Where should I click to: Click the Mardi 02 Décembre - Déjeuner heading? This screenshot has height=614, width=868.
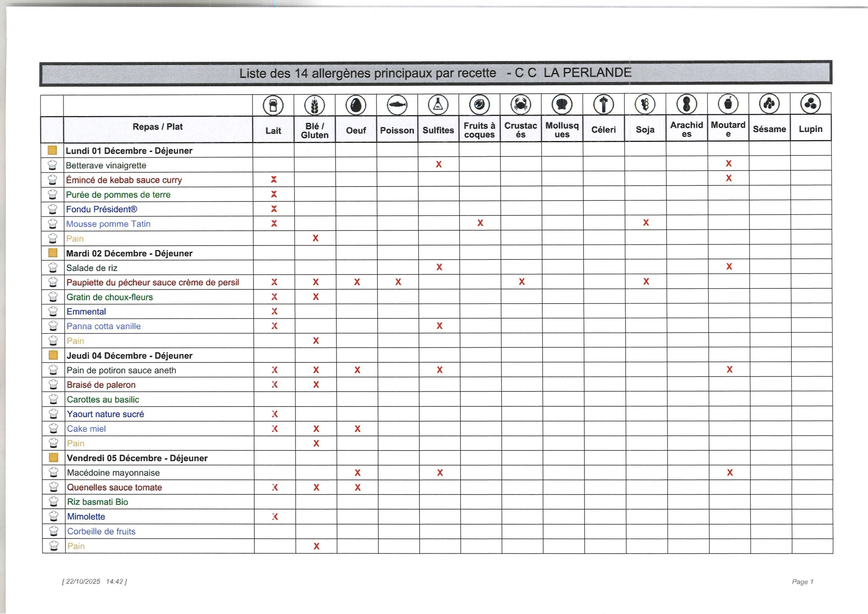point(129,253)
